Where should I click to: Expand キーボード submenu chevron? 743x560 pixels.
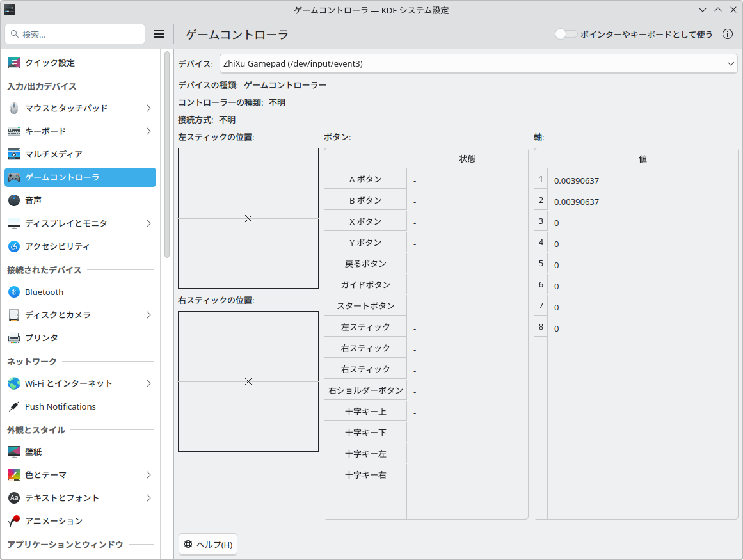pos(148,131)
